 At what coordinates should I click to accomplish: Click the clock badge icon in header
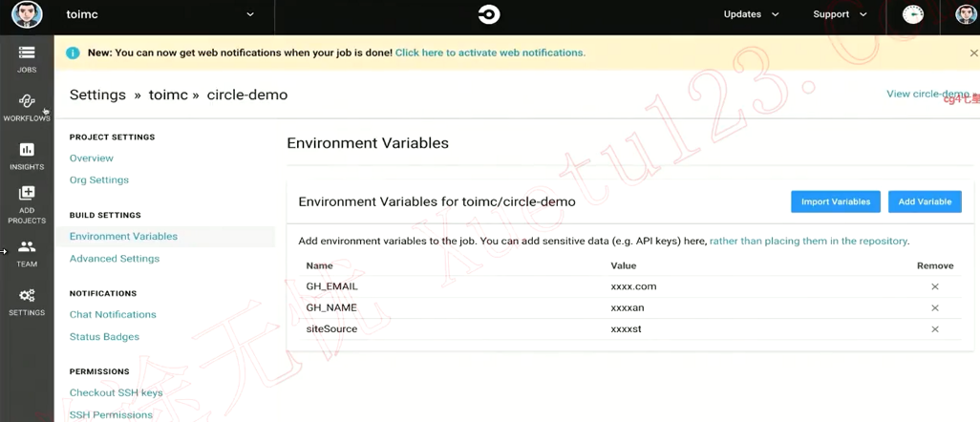[x=913, y=14]
